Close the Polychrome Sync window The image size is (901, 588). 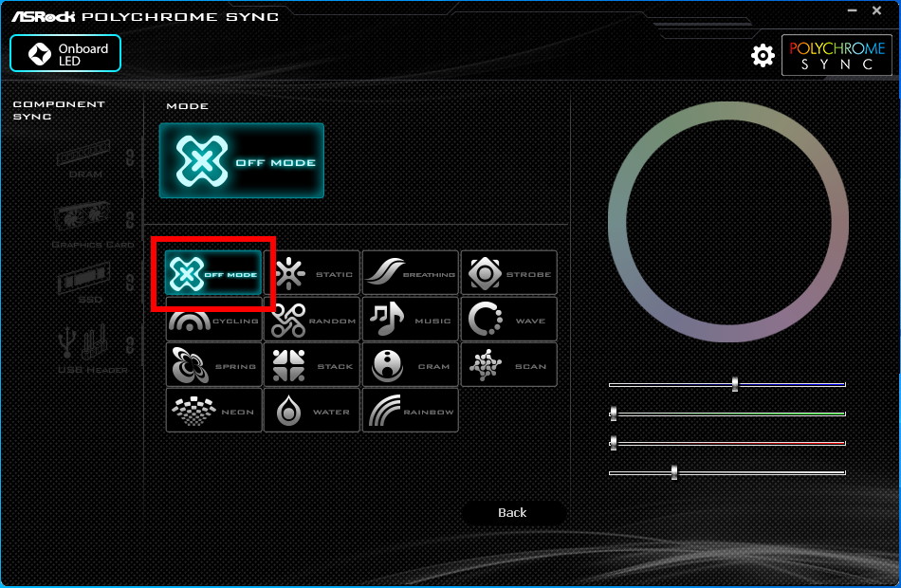point(877,10)
